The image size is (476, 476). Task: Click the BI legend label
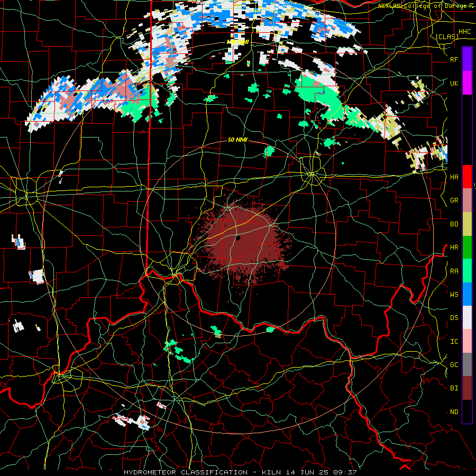coord(454,388)
